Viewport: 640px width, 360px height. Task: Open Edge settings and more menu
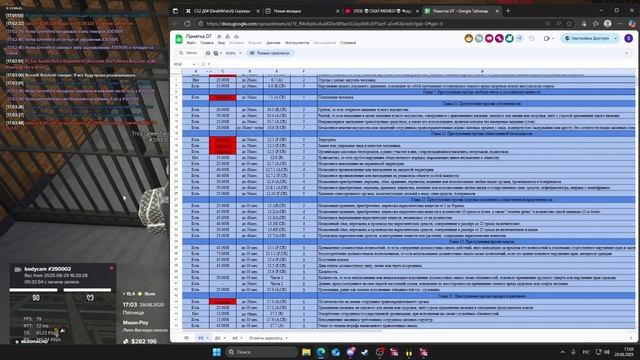[x=620, y=24]
